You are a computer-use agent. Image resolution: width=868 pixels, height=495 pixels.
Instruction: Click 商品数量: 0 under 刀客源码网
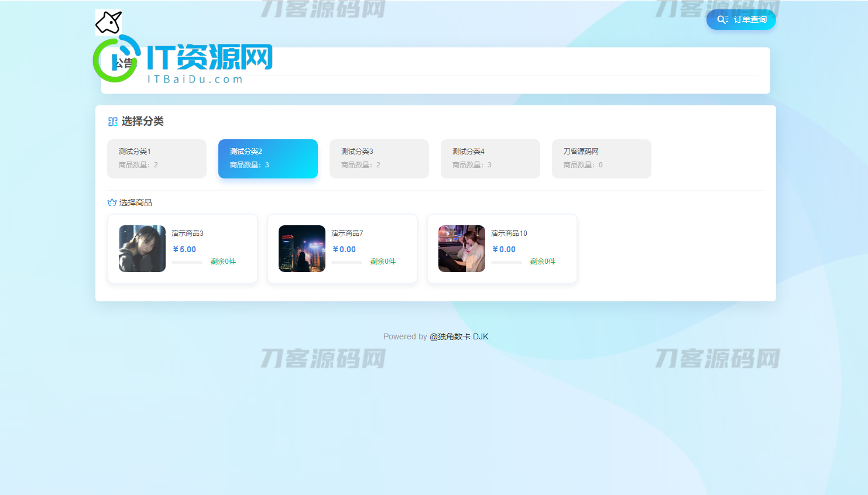[583, 165]
